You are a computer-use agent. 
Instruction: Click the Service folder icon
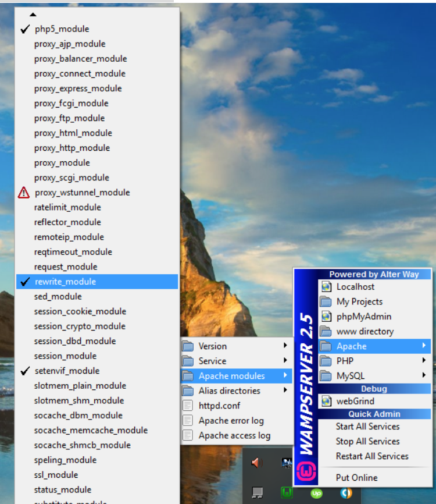[x=188, y=361]
